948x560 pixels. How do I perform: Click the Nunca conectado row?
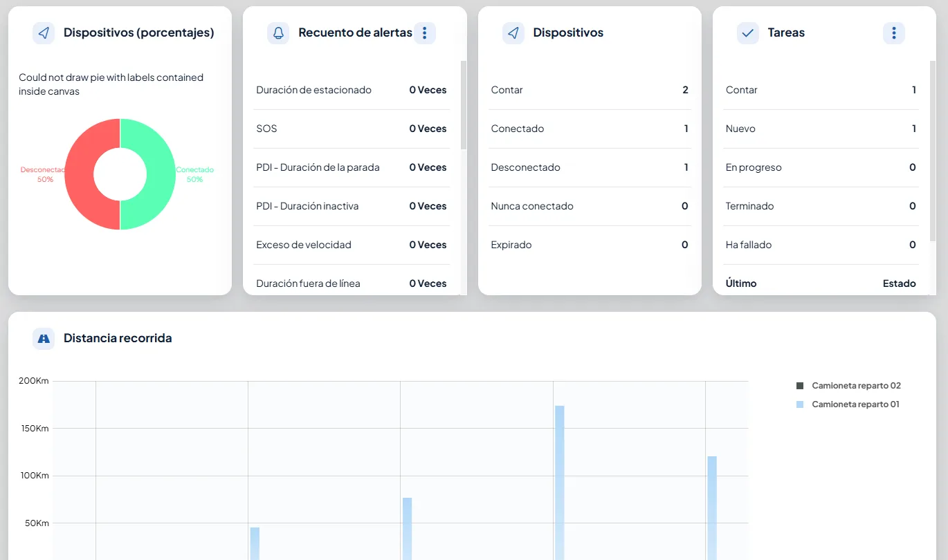[x=590, y=206]
